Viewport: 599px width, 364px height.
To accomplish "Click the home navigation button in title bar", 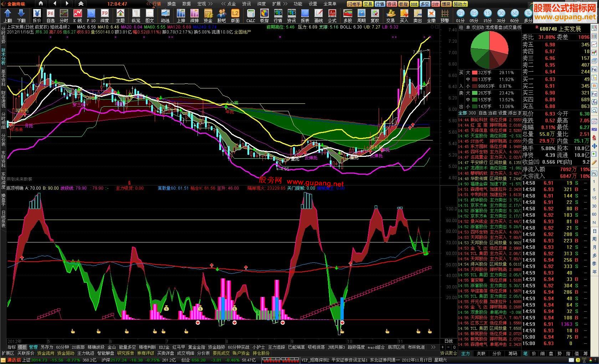I will pos(41,4).
